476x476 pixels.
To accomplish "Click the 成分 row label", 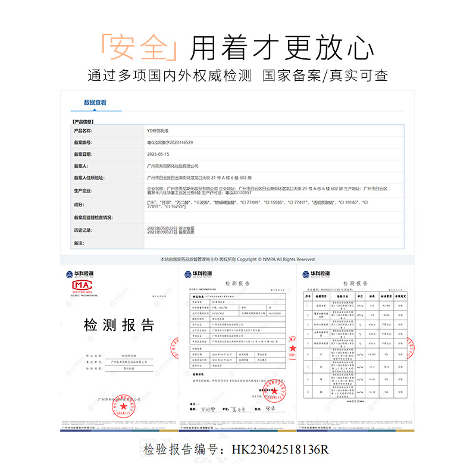I will (79, 205).
